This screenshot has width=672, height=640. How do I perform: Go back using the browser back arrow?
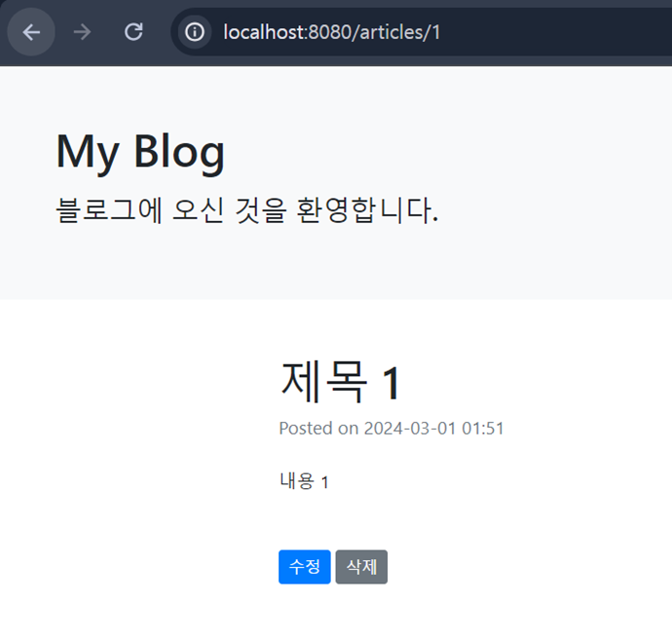click(31, 32)
